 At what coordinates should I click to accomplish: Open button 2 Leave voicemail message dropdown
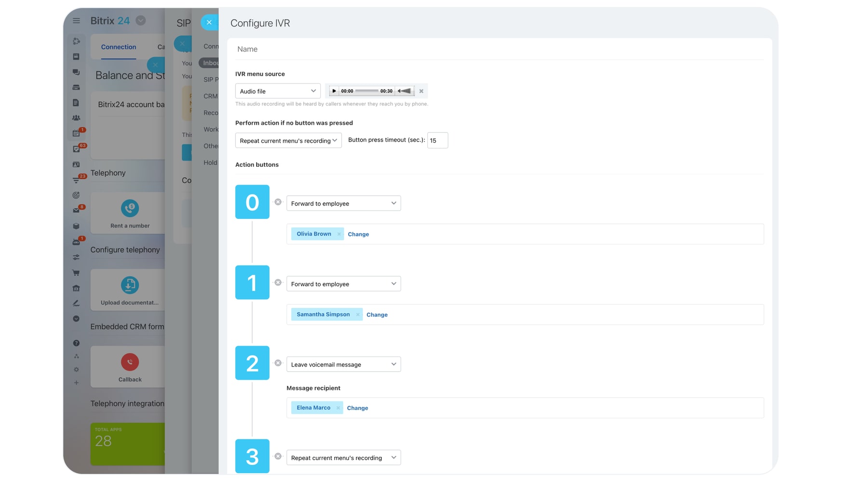pyautogui.click(x=343, y=364)
